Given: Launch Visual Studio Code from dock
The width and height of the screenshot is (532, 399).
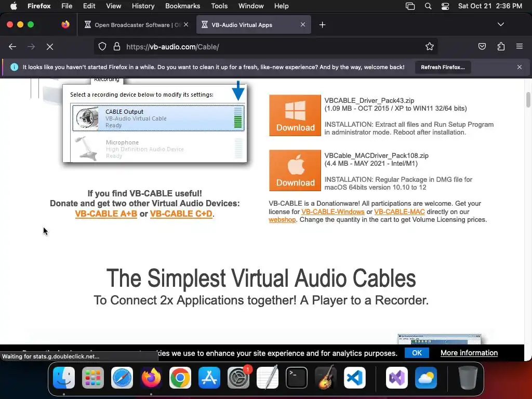Looking at the screenshot, I should tap(355, 378).
